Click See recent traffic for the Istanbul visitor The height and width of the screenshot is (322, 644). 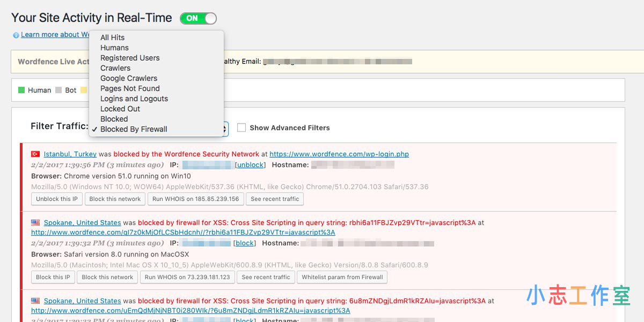coord(275,199)
